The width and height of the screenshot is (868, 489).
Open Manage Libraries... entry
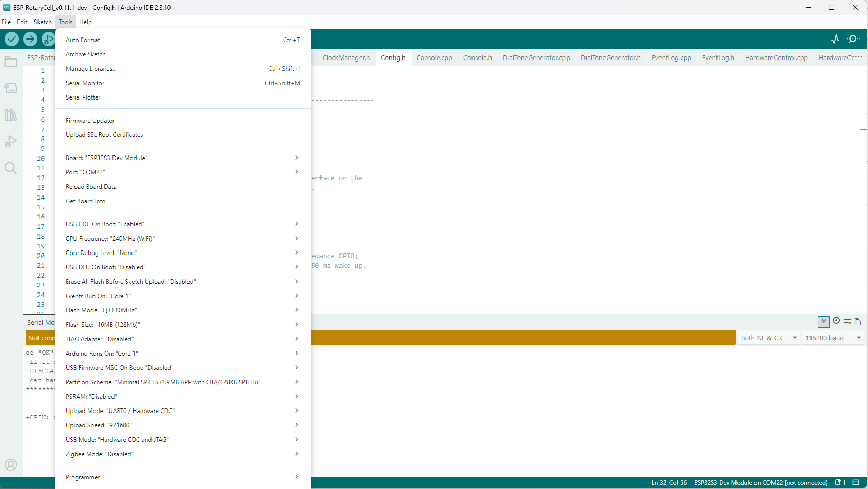click(x=183, y=69)
